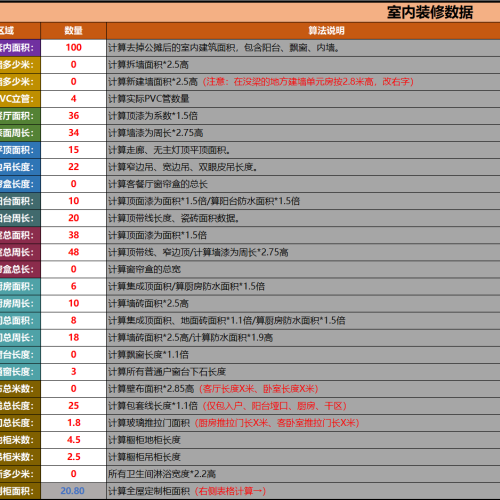Click the 计算实际PVC管数量 description cell
500x500 pixels.
coord(303,99)
